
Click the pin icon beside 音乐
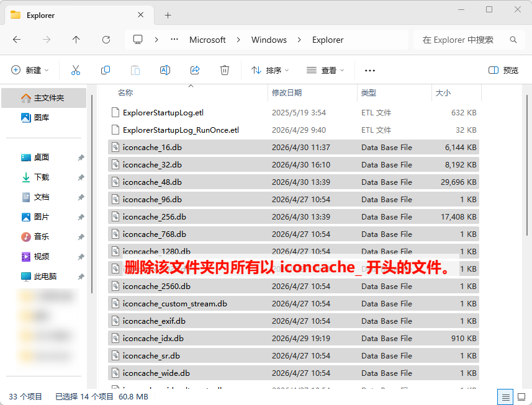(81, 237)
